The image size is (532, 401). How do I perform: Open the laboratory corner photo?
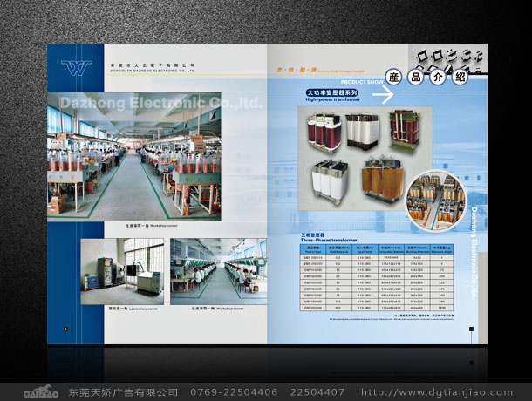pos(121,269)
